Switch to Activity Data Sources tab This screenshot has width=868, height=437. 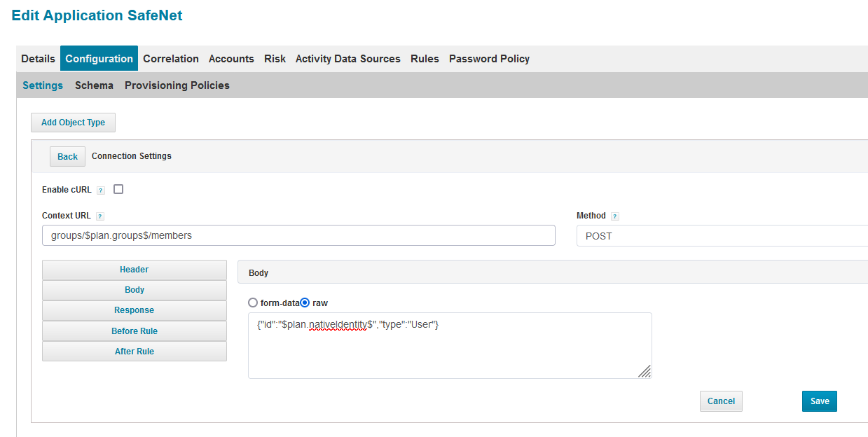(x=348, y=59)
